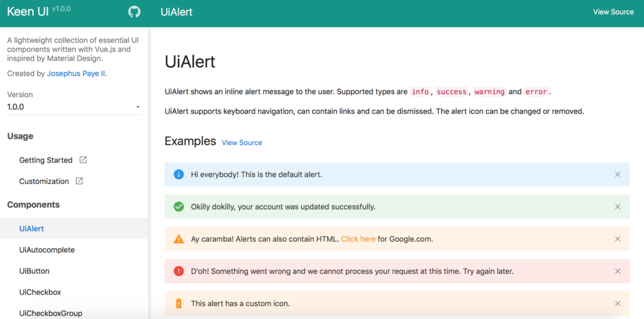Open the Josephus Paye II link
The height and width of the screenshot is (319, 644).
77,73
